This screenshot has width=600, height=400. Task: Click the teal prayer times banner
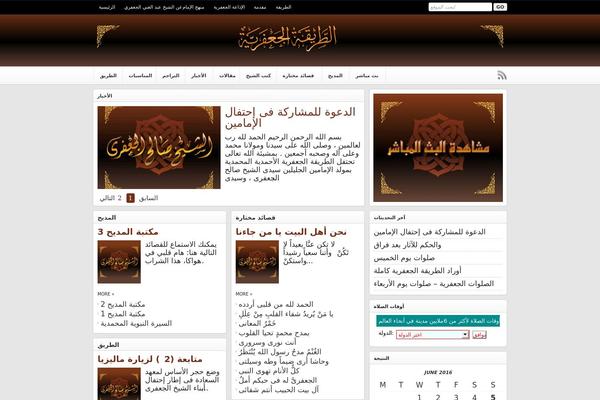pyautogui.click(x=438, y=321)
